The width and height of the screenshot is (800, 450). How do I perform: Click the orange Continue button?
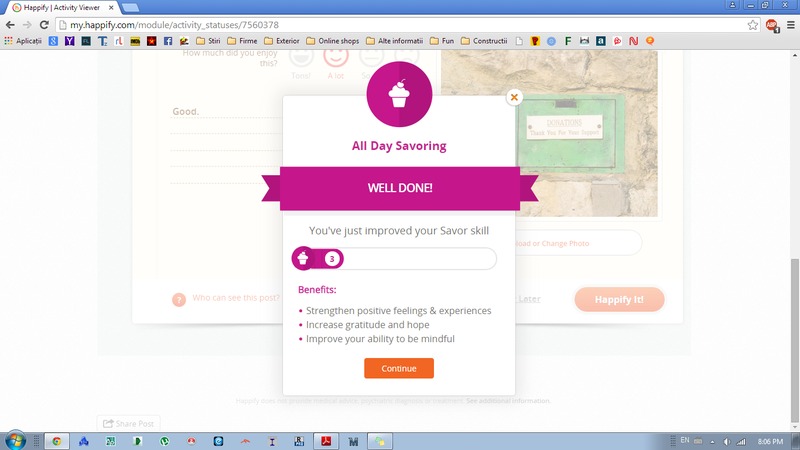[x=399, y=368]
